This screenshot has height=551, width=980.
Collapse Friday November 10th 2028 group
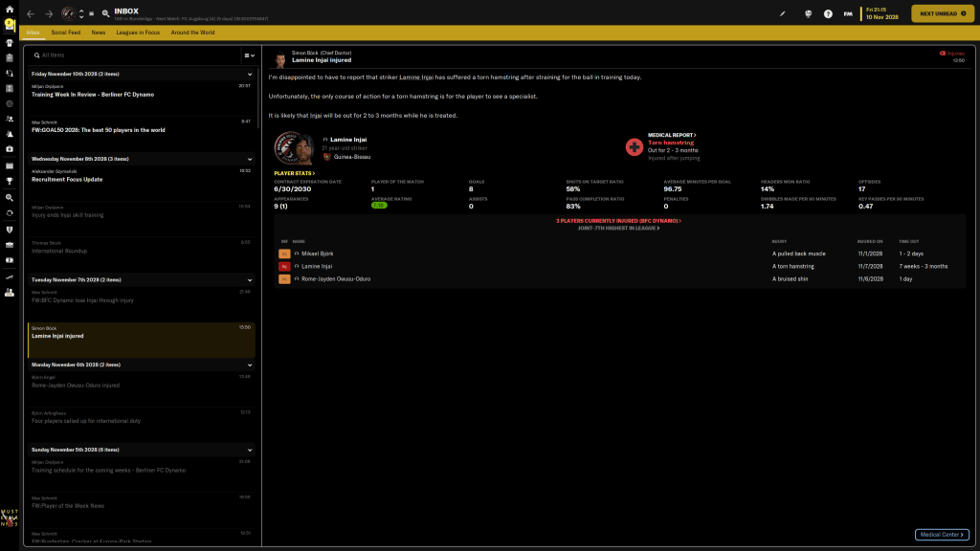251,74
